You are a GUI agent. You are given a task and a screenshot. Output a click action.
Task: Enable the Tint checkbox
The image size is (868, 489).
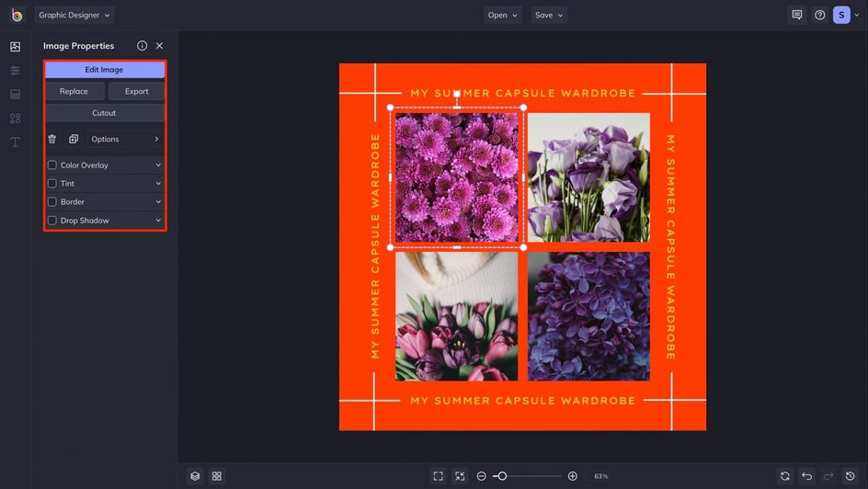(52, 183)
